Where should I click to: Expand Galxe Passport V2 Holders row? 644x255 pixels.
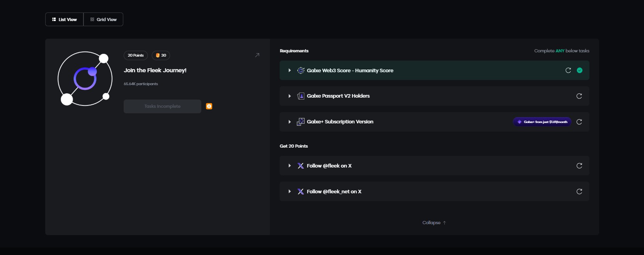pos(289,96)
